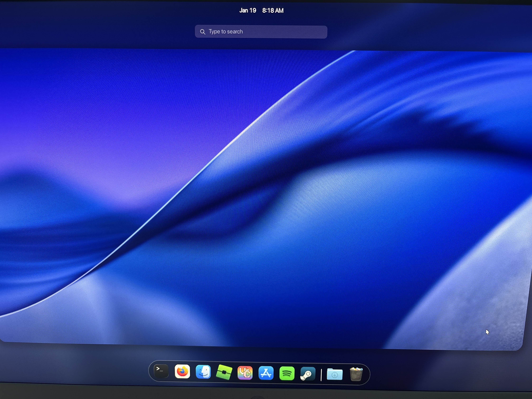Open the Trash in the dock

tap(356, 374)
